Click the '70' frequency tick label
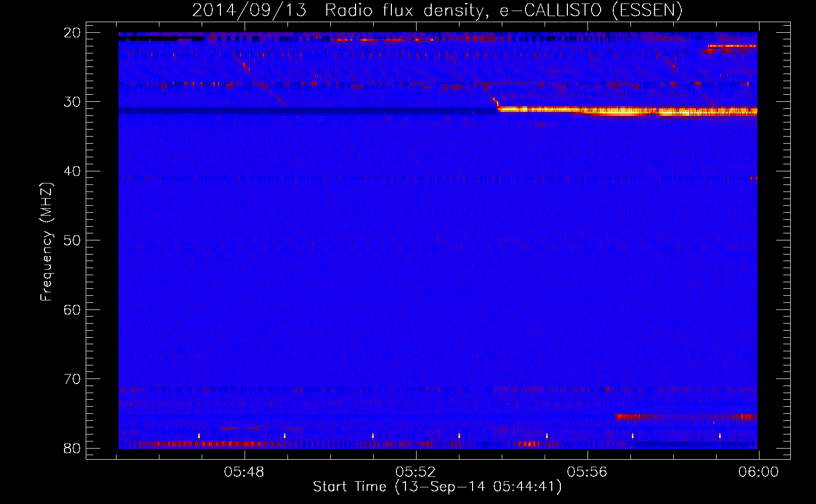This screenshot has width=816, height=504. [x=72, y=379]
